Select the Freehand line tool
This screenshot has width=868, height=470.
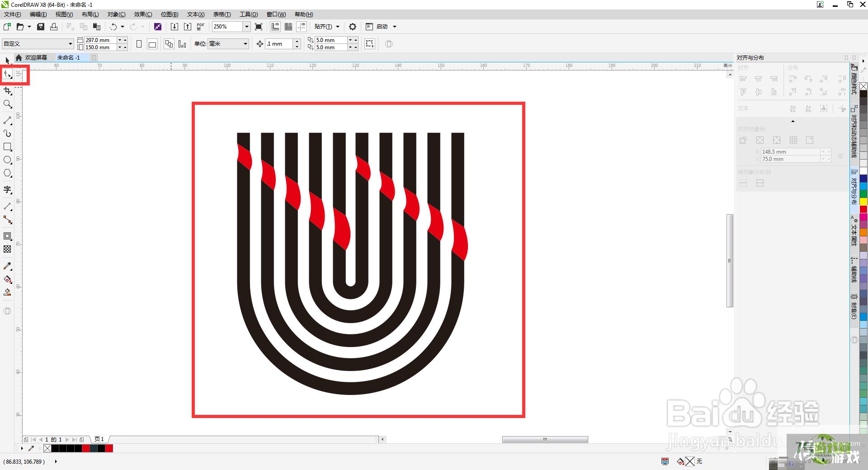coord(8,121)
